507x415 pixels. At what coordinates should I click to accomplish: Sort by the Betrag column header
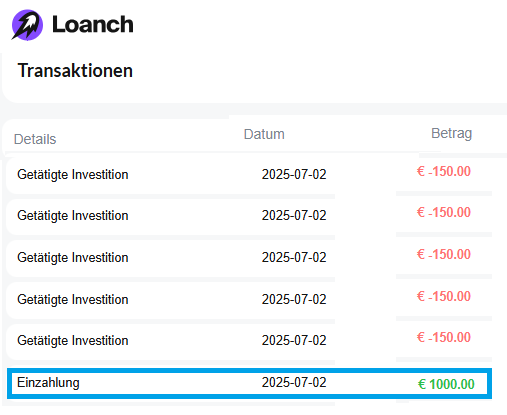point(451,133)
